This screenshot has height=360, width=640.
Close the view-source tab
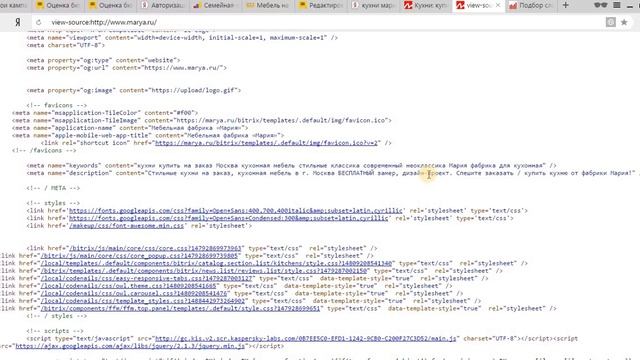(498, 5)
